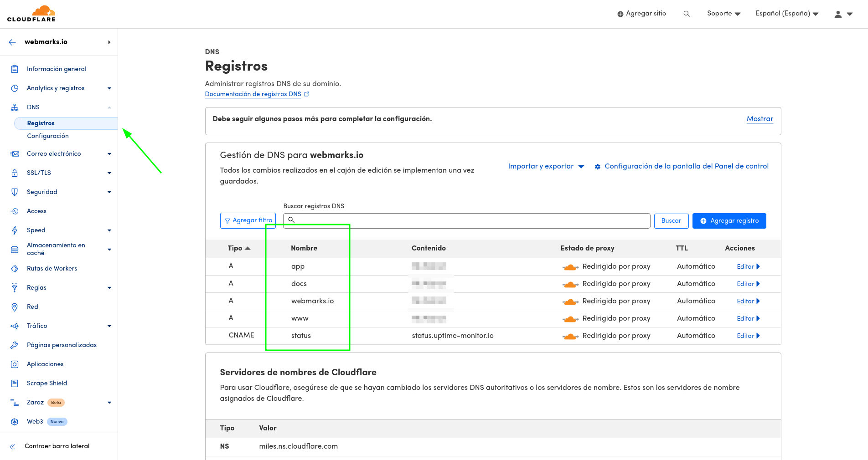
Task: Open the search magnifier in top bar
Action: (687, 13)
